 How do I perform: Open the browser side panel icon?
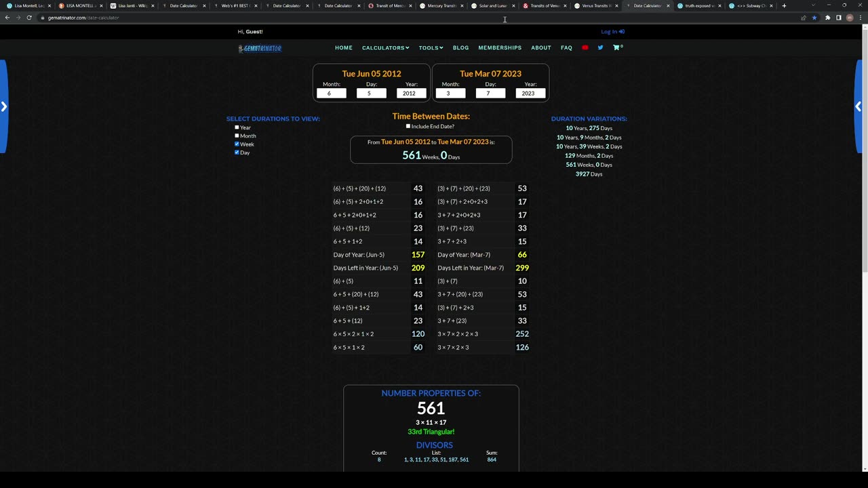point(838,18)
